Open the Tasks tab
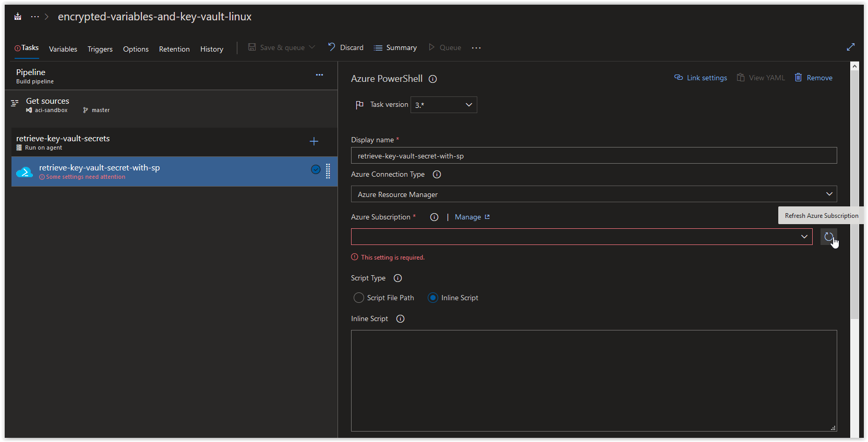The height and width of the screenshot is (442, 868). pos(27,48)
